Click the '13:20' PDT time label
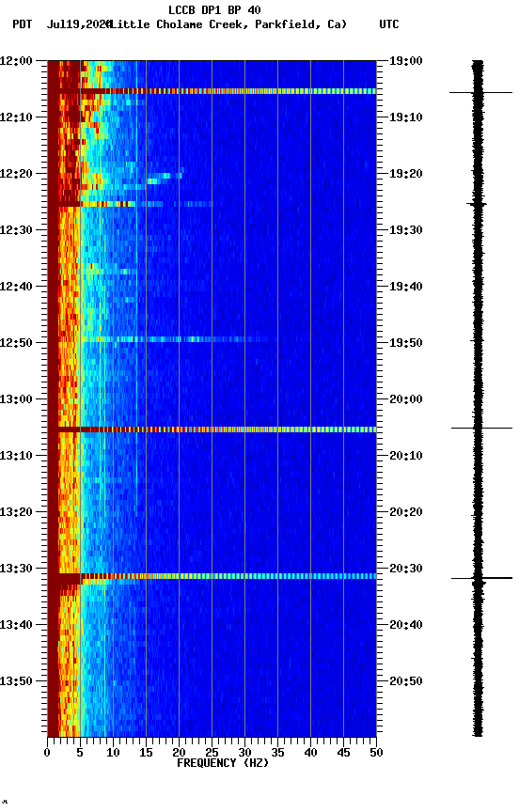The image size is (519, 812). point(16,512)
